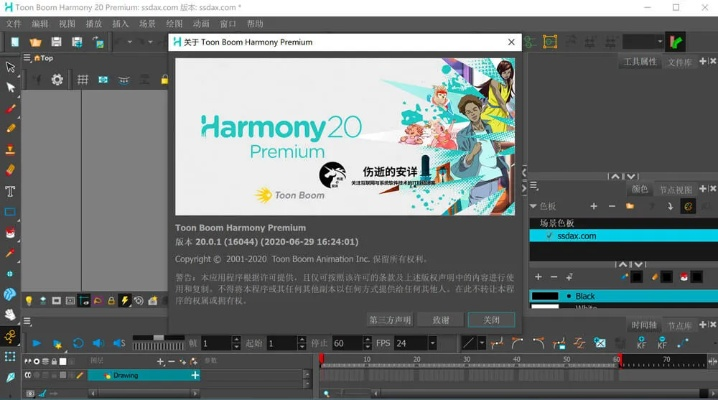This screenshot has height=400, width=718.
Task: Open the 帮助 menu
Action: 255,24
